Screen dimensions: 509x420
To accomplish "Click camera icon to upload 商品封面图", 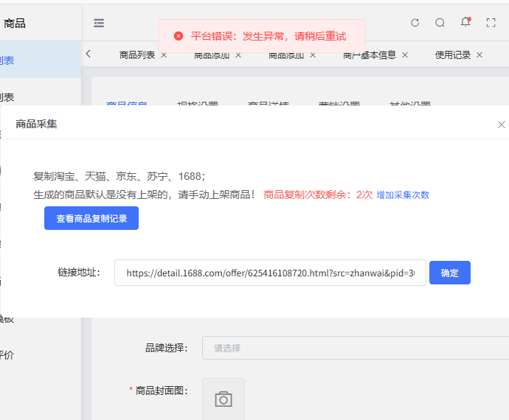I will coord(223,399).
